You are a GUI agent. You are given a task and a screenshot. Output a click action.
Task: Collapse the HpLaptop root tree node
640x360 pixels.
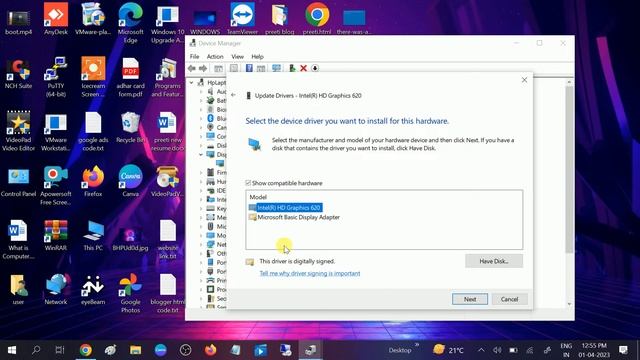point(191,82)
